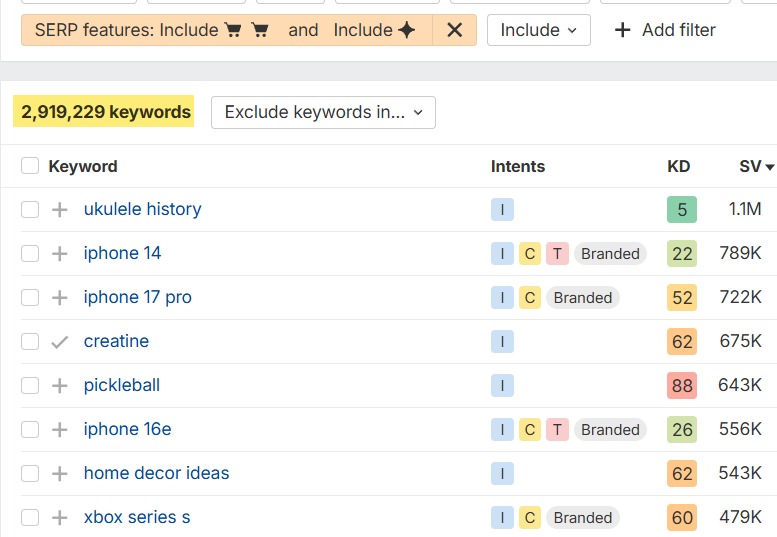Click the plus icon beside iphone 14
Viewport: 777px width, 537px height.
pyautogui.click(x=60, y=253)
